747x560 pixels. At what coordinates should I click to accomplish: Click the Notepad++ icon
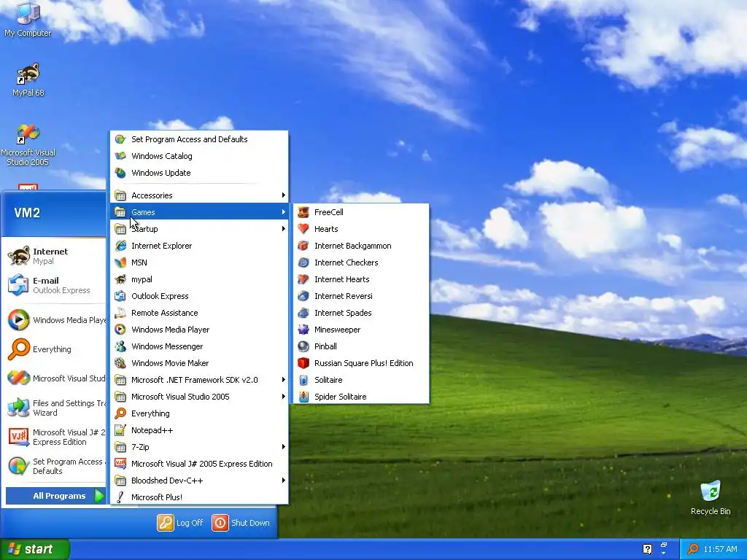click(x=120, y=430)
